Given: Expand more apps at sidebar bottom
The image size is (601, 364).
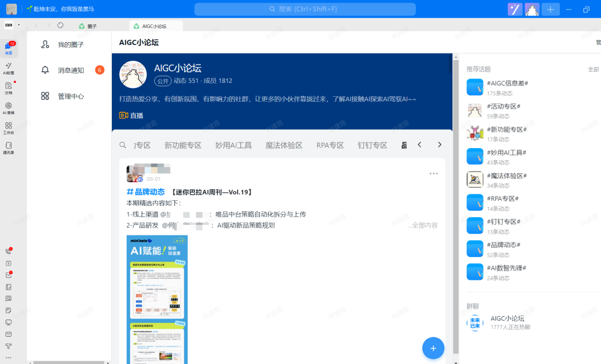Looking at the screenshot, I should click(x=8, y=357).
